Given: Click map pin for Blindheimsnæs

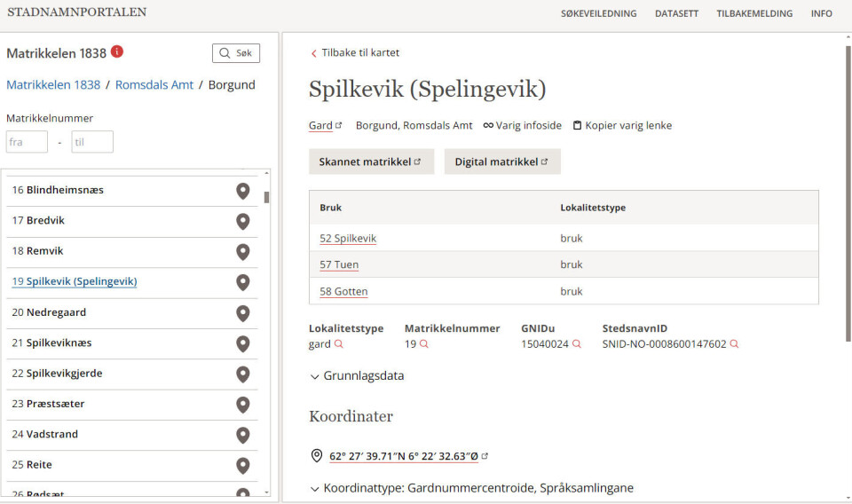Looking at the screenshot, I should (242, 191).
